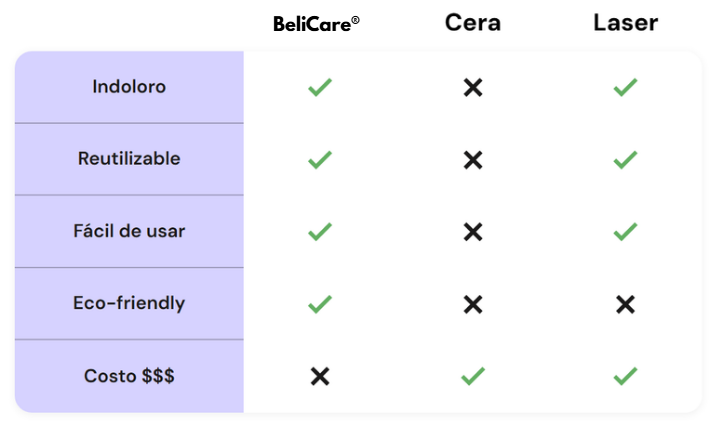Click the Indoloro row label
The height and width of the screenshot is (429, 718).
(x=129, y=87)
